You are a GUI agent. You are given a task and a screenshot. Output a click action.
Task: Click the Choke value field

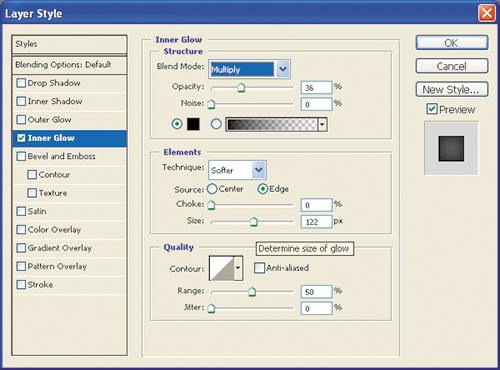pyautogui.click(x=316, y=205)
